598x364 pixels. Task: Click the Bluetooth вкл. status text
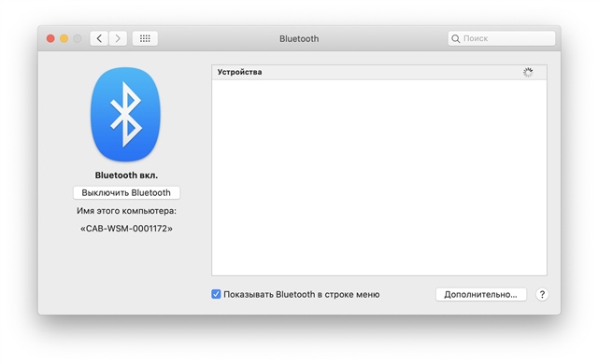coord(126,175)
